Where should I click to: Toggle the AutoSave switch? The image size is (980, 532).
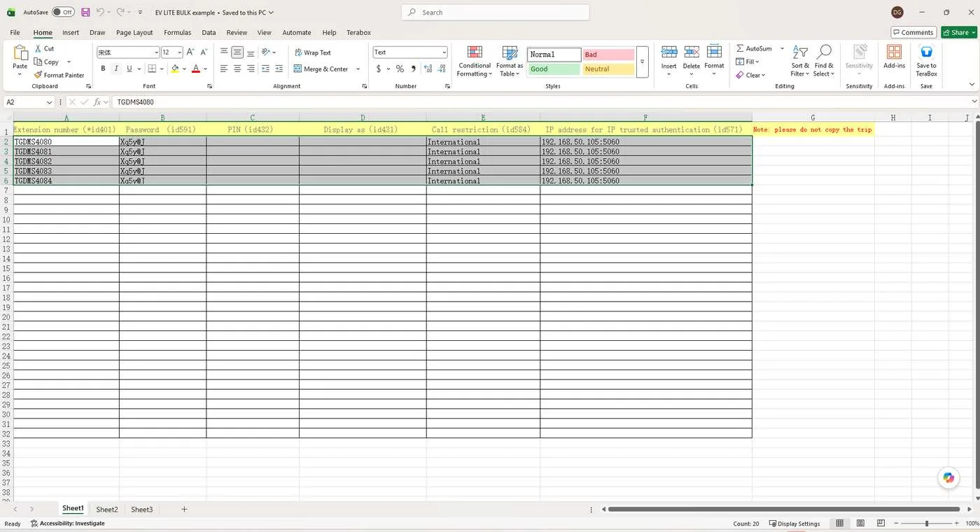(63, 12)
